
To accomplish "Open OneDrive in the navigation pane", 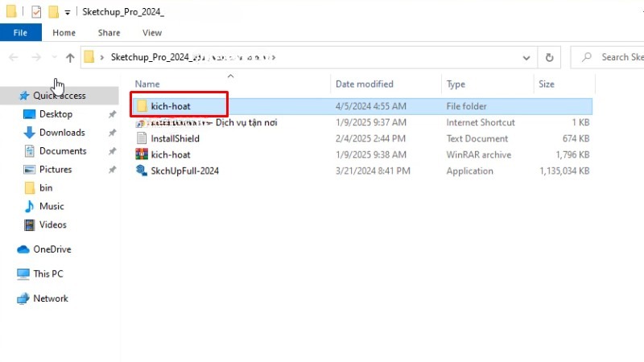I will point(52,249).
